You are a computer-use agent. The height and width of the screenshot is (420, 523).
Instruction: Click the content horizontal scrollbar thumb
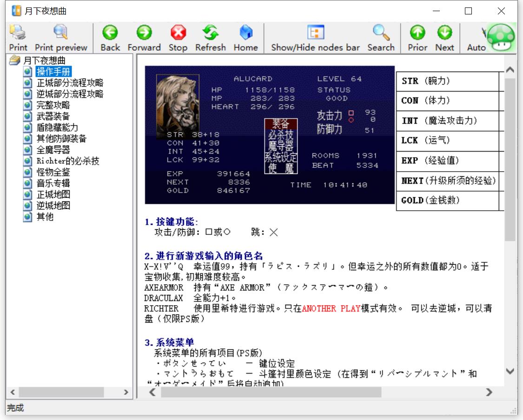coord(271,392)
